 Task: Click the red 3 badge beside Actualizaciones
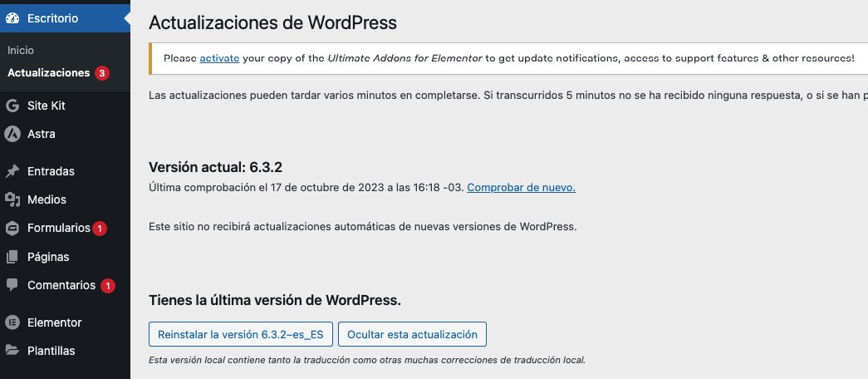click(x=102, y=73)
